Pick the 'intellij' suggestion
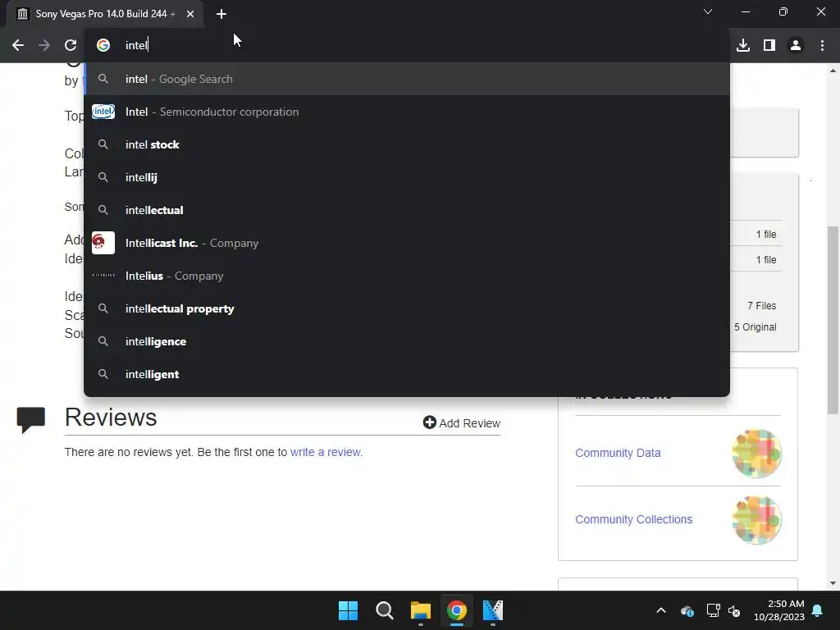Image resolution: width=840 pixels, height=630 pixels. click(x=407, y=177)
